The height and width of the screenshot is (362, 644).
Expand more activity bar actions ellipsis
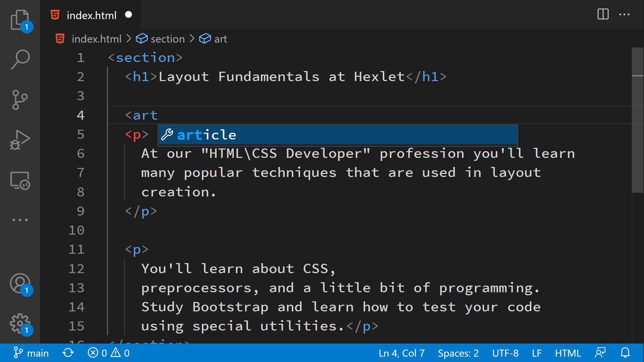tap(20, 220)
